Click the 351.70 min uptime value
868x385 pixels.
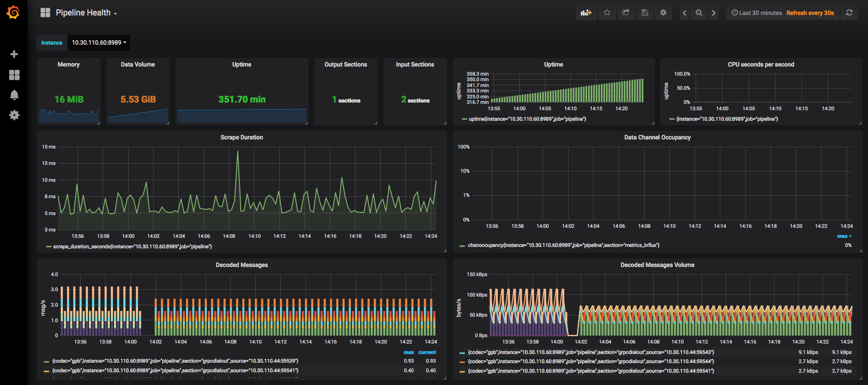[x=242, y=99]
